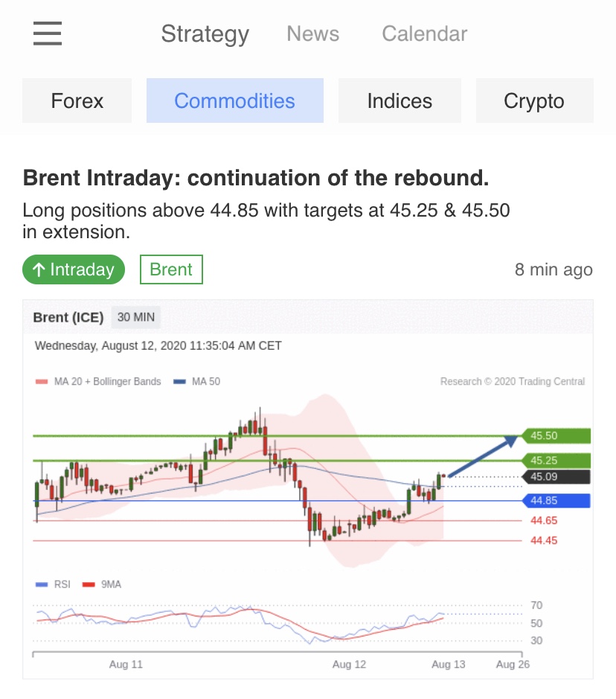The width and height of the screenshot is (616, 699).
Task: Click the green Intraday up-arrow badge
Action: click(74, 269)
